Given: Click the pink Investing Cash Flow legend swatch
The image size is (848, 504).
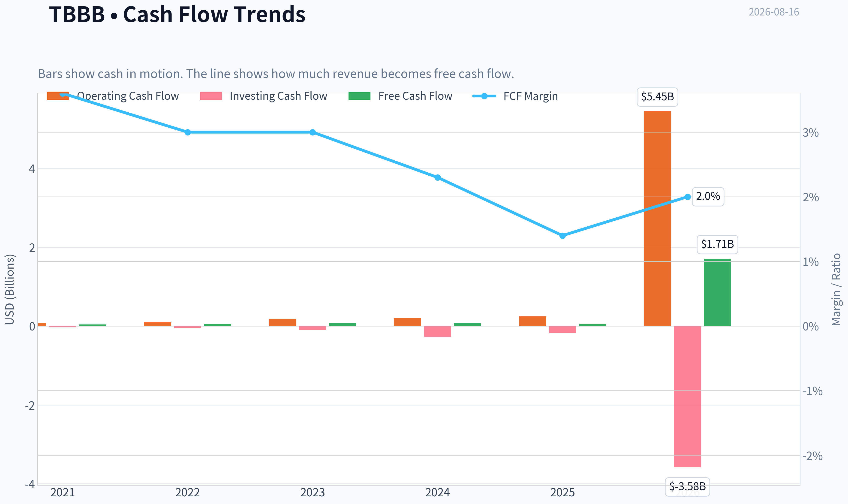Looking at the screenshot, I should pos(211,96).
